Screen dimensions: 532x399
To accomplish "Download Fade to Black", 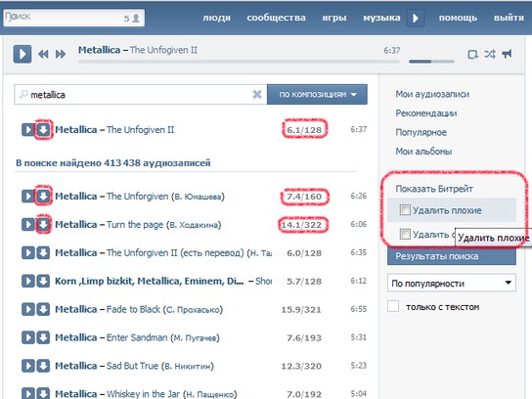I will pyautogui.click(x=43, y=309).
